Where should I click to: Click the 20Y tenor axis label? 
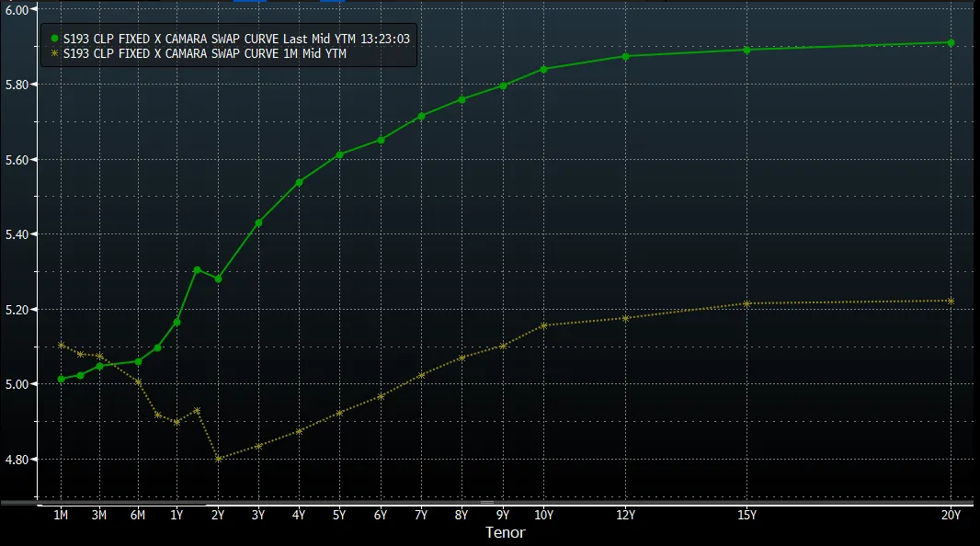pos(951,516)
